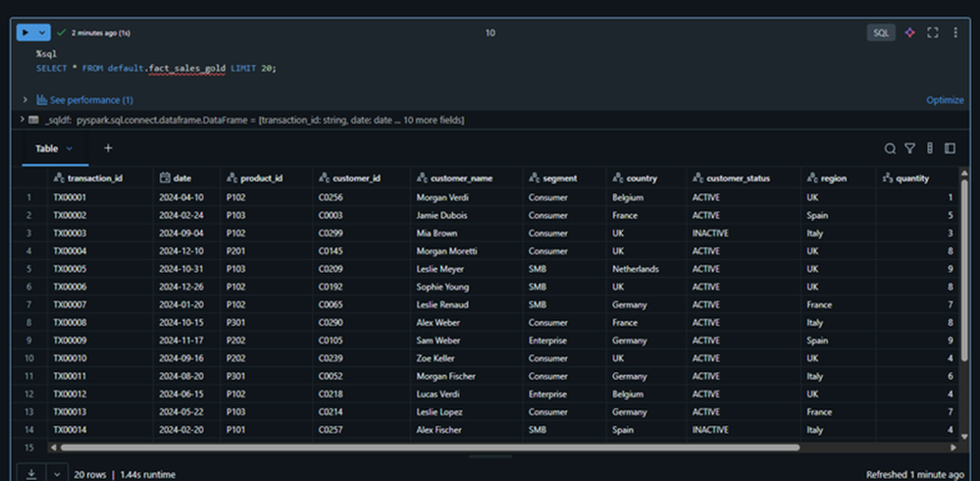Select the Table results tab
This screenshot has width=980, height=481.
(x=47, y=148)
